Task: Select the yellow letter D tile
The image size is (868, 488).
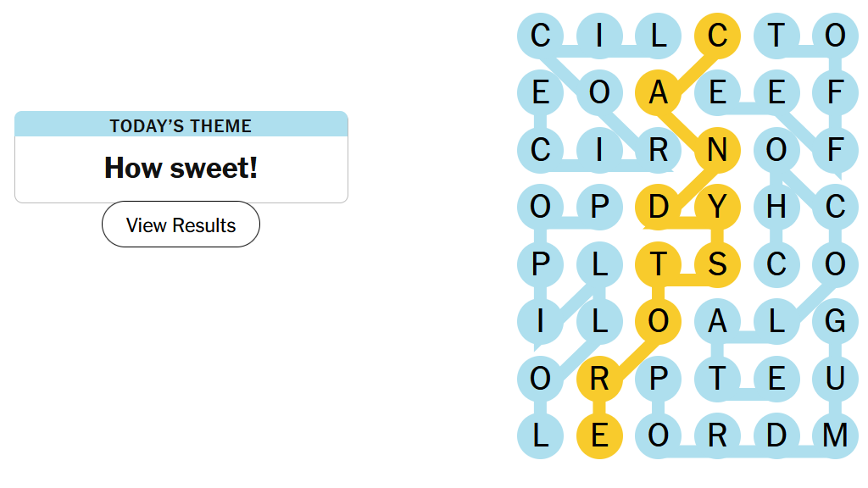Action: click(x=658, y=208)
